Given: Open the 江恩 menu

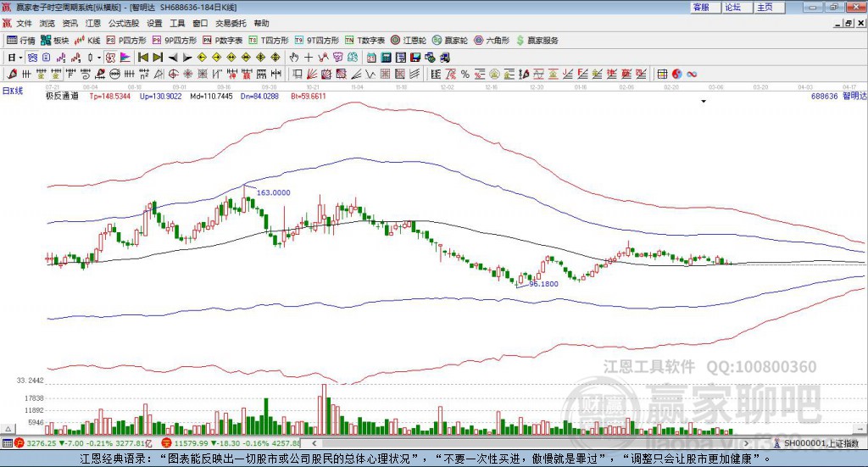Looking at the screenshot, I should pyautogui.click(x=93, y=23).
